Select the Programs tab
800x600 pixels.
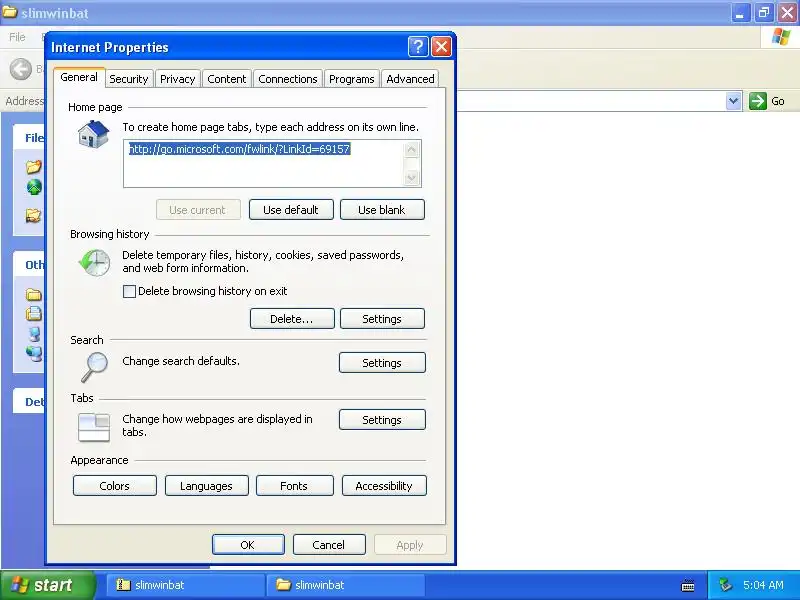[x=352, y=79]
